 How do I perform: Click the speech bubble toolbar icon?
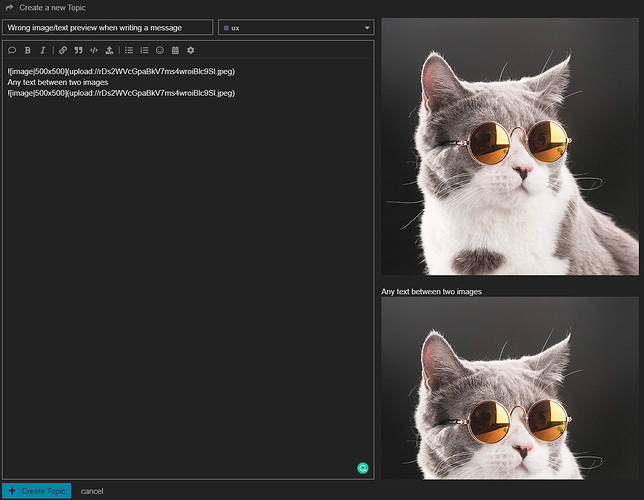point(12,50)
